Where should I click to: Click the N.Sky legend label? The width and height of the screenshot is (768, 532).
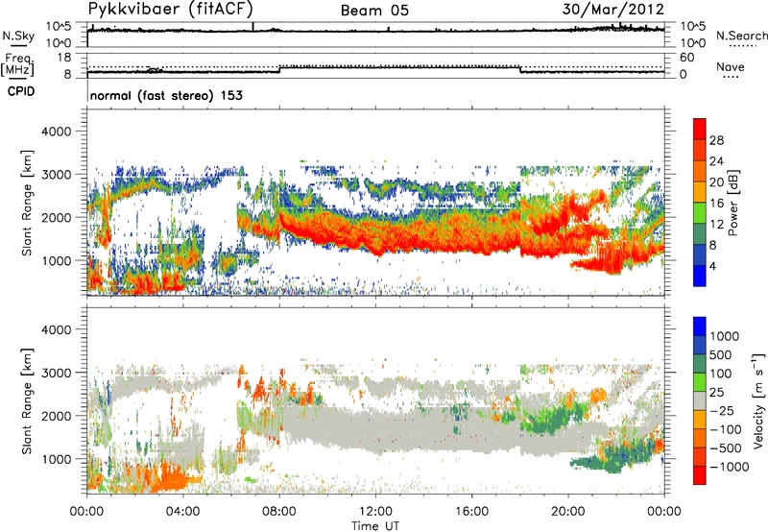click(x=18, y=36)
